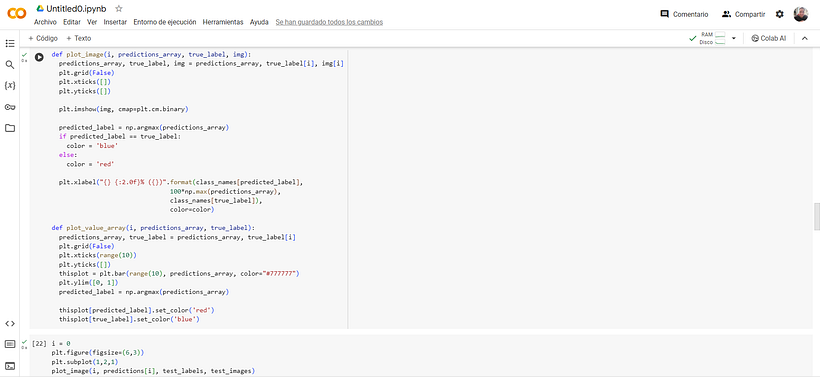The width and height of the screenshot is (820, 379).
Task: Click 'thisplot[true_label].set_color' line
Action: tap(129, 319)
